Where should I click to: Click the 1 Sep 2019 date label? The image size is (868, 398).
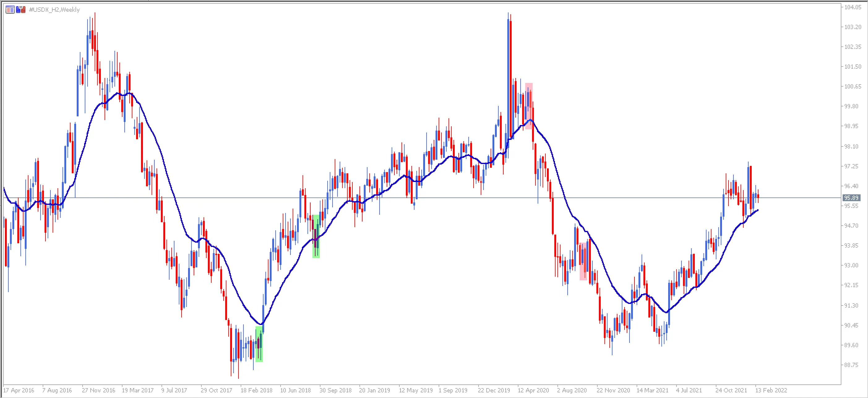(453, 390)
